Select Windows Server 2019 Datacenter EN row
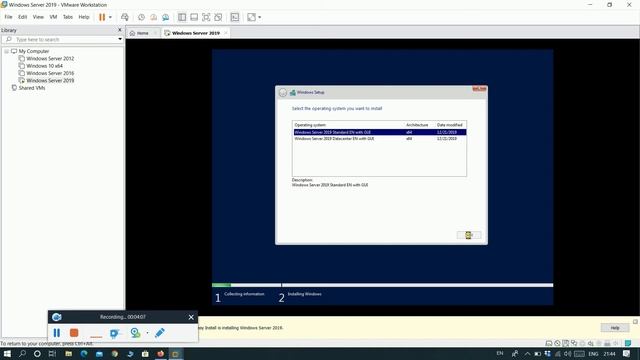 (380, 139)
